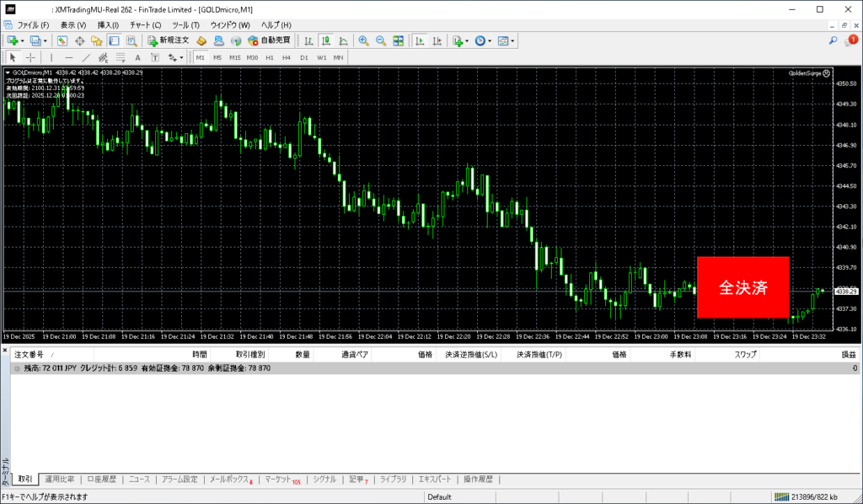The width and height of the screenshot is (863, 504).
Task: Click the zoom out magnifier icon
Action: pos(380,40)
